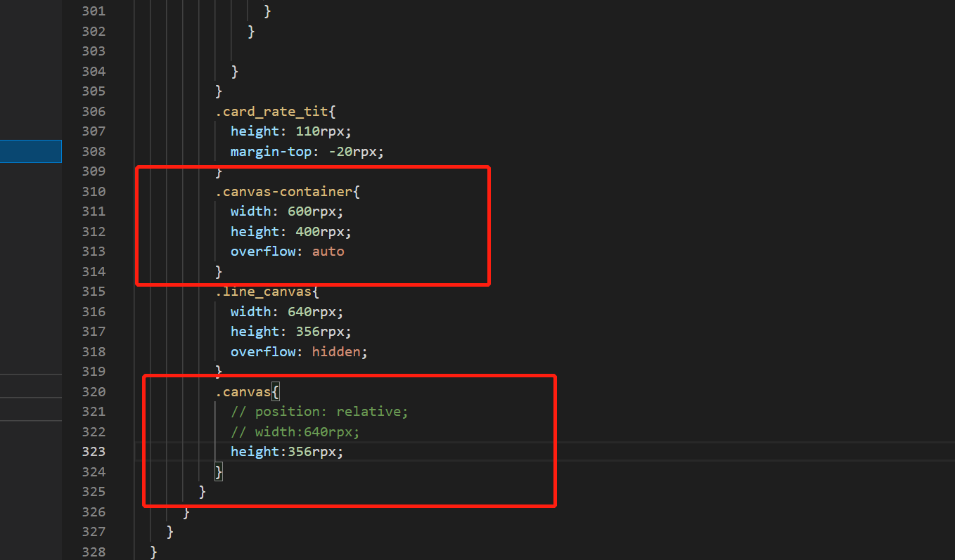Click the '.canvas-container{' selector text

(x=288, y=191)
